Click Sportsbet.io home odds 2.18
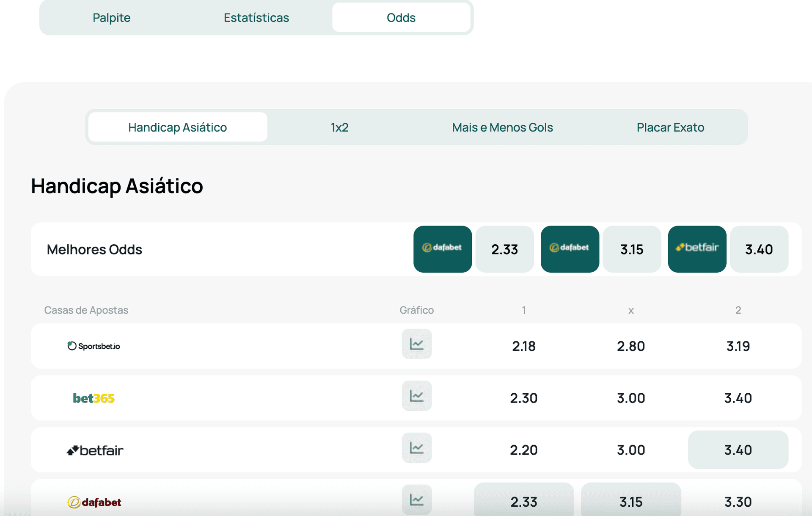The image size is (812, 516). pos(524,346)
